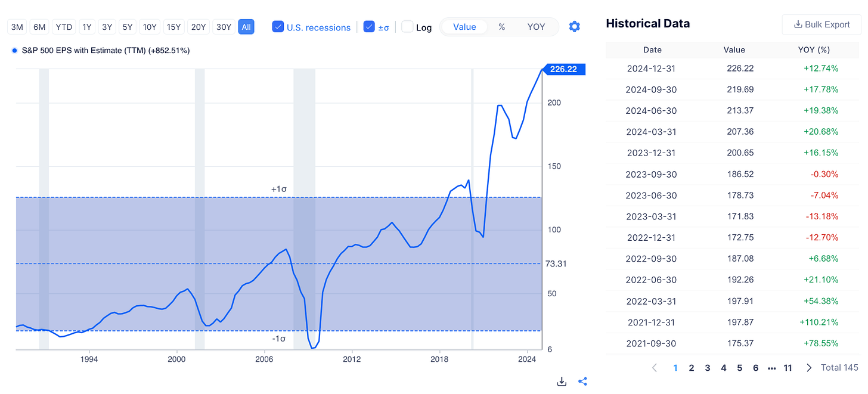Open chart settings gear icon

coord(574,27)
